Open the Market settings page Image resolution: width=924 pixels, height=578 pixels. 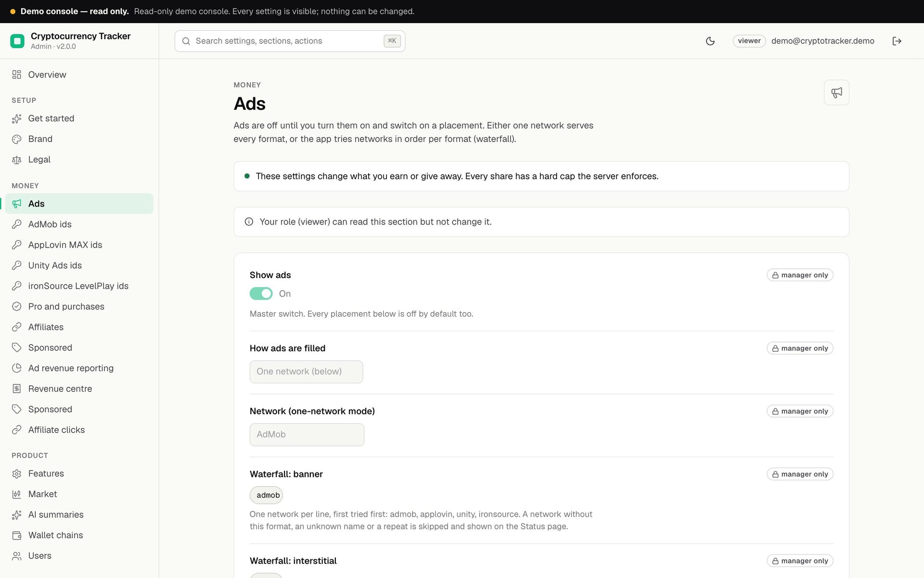tap(79, 494)
